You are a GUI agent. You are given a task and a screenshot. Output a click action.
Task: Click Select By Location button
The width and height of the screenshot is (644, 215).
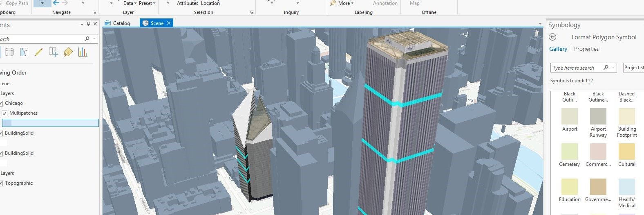pyautogui.click(x=210, y=3)
